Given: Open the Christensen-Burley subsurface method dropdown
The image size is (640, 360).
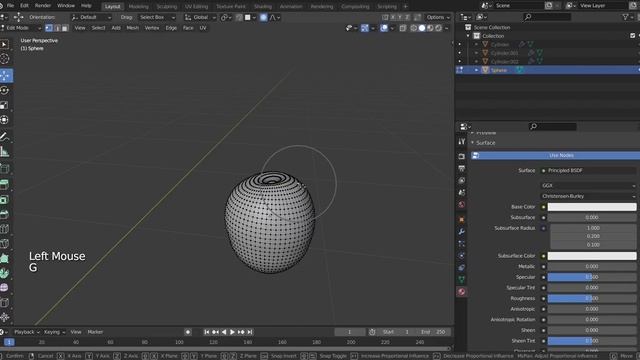Looking at the screenshot, I should 588,196.
